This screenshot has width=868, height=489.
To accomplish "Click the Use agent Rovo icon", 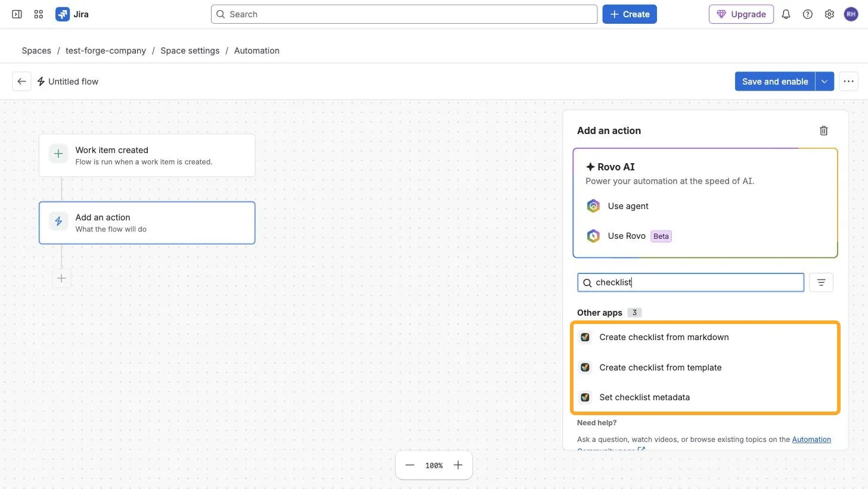I will point(593,206).
